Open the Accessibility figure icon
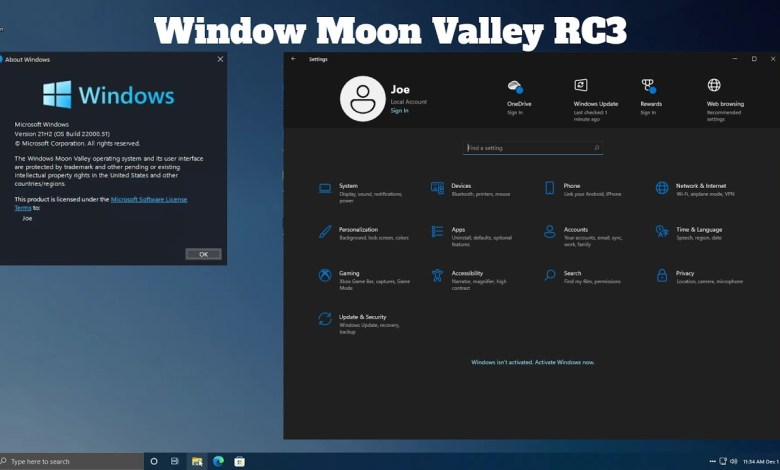Screen dimensions: 780x470 pyautogui.click(x=437, y=276)
